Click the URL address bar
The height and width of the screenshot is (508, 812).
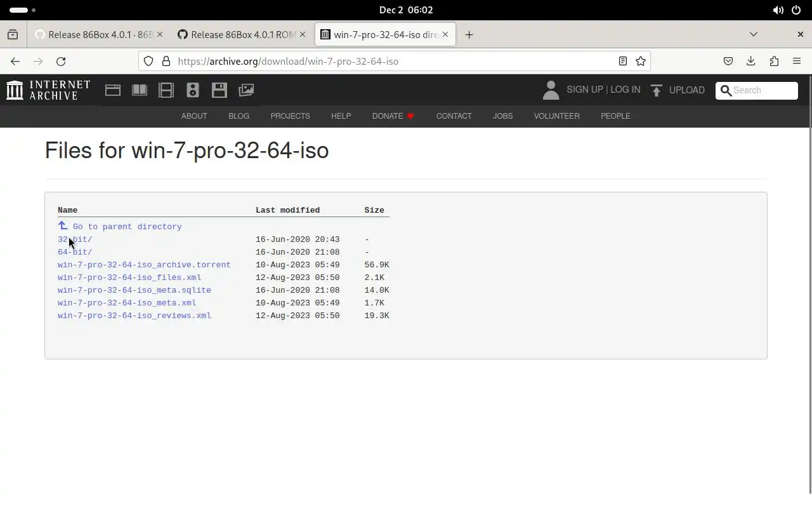click(395, 61)
